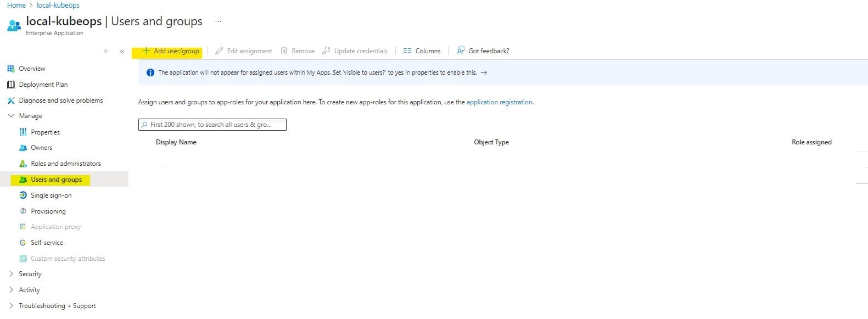Click the Deployment Plan book icon
The image size is (868, 319).
coord(10,85)
